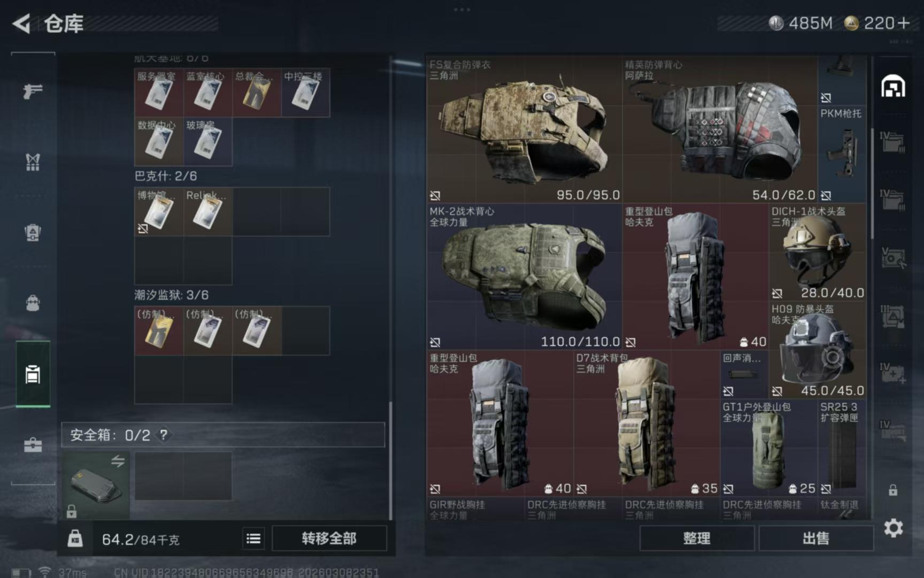Screen dimensions: 924x578
Task: Select the backpack category in left sidebar
Action: pos(33,303)
